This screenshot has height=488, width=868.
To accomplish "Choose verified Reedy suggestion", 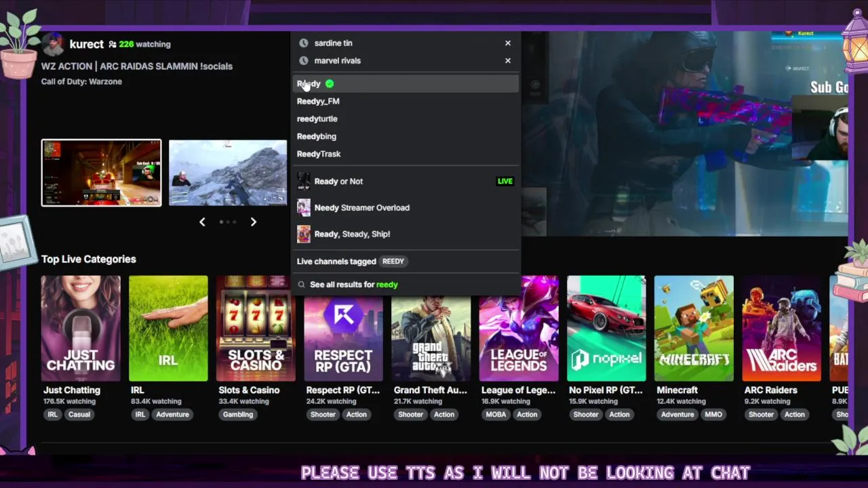I will point(406,83).
